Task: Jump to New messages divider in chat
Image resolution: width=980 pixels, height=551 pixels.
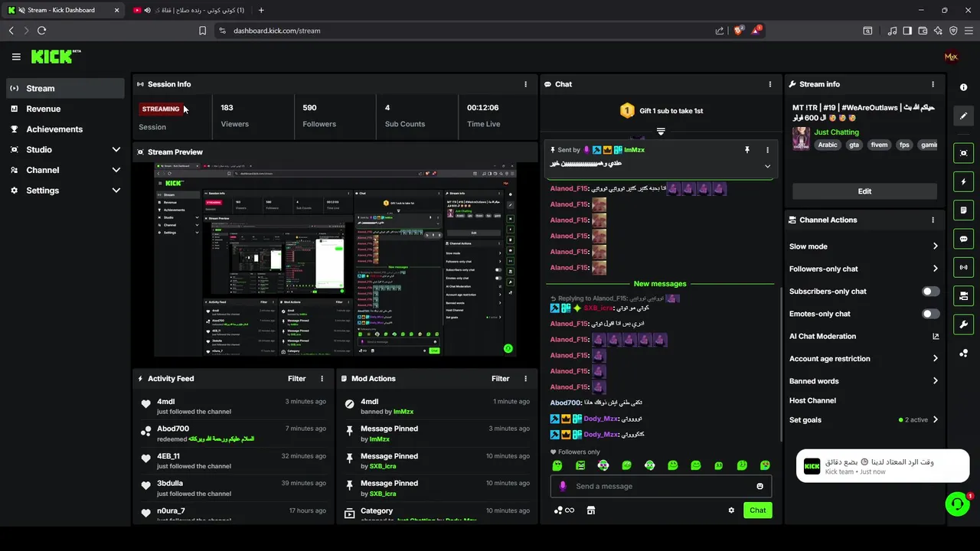Action: click(x=660, y=284)
